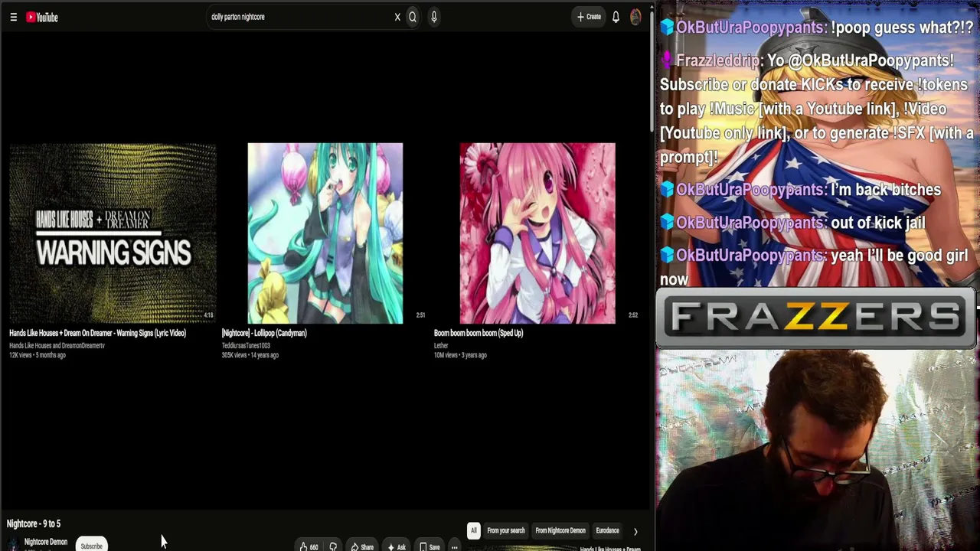Clear the search box with the X
Viewport: 980px width, 551px height.
(x=397, y=17)
